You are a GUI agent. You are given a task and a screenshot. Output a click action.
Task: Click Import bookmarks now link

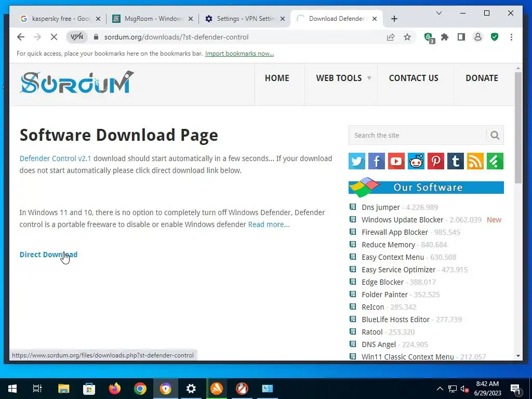tap(239, 54)
